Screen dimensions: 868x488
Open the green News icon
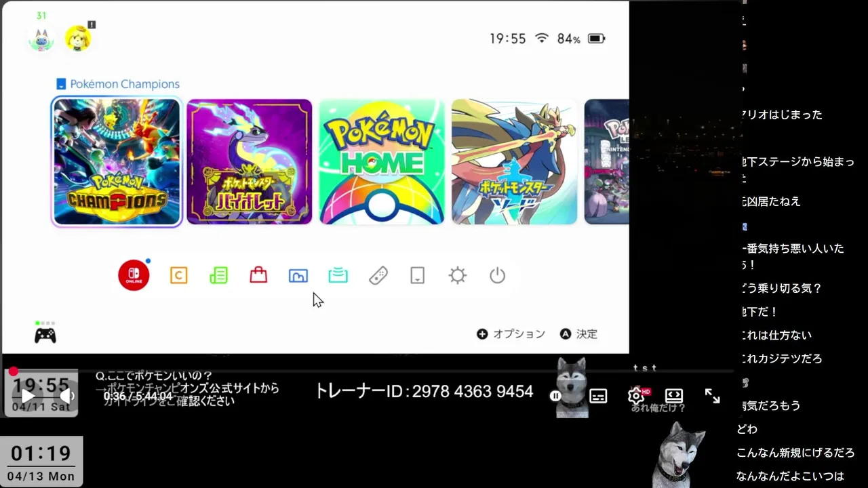[x=218, y=275]
